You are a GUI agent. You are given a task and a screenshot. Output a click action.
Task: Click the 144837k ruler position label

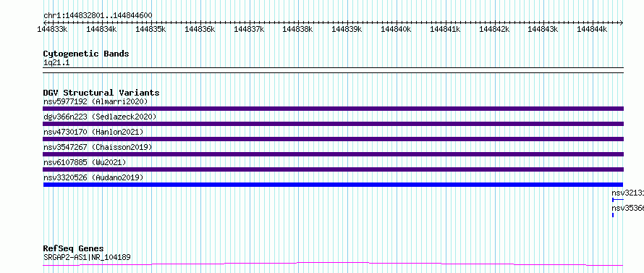pos(248,29)
